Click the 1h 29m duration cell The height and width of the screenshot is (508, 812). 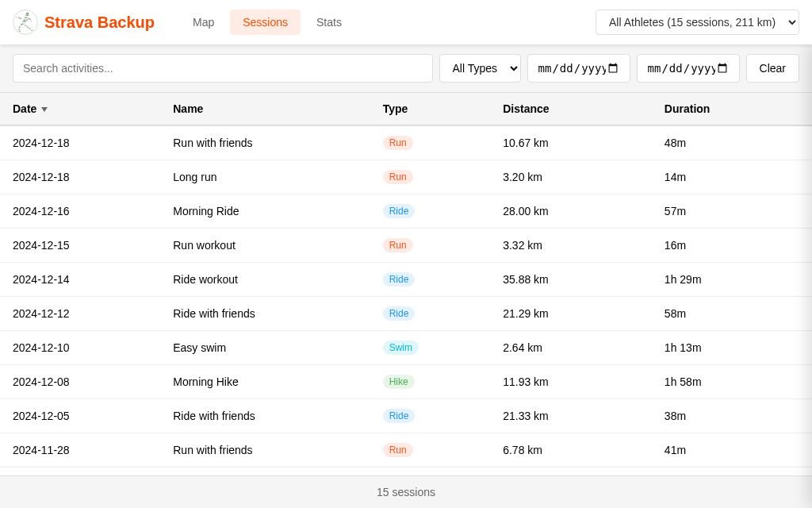pyautogui.click(x=683, y=280)
